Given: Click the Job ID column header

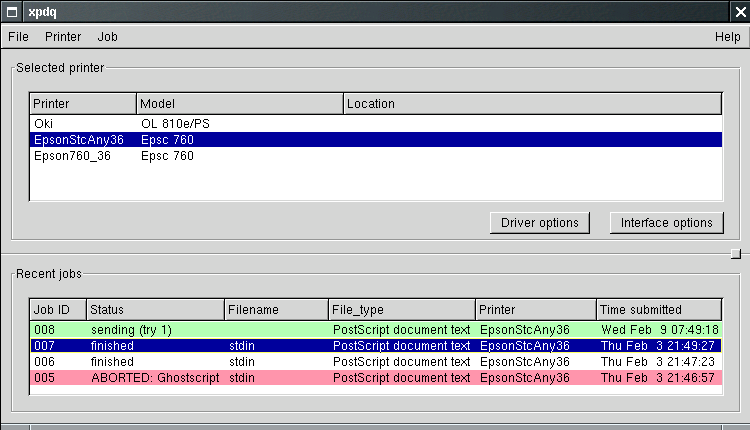Looking at the screenshot, I should (x=58, y=310).
